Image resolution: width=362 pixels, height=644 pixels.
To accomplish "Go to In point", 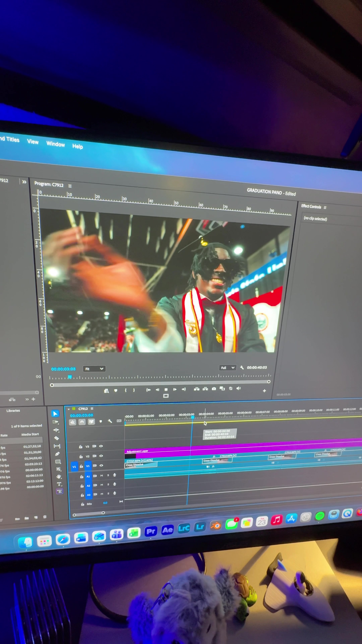I will (x=148, y=390).
